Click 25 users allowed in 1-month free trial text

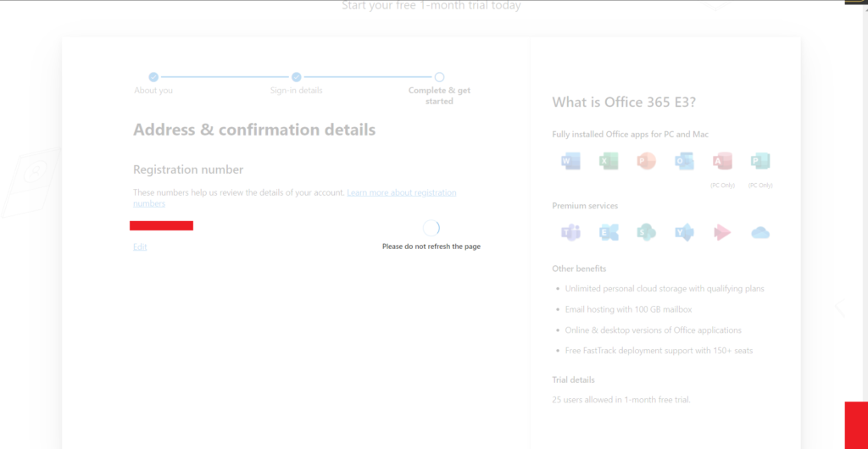tap(621, 399)
